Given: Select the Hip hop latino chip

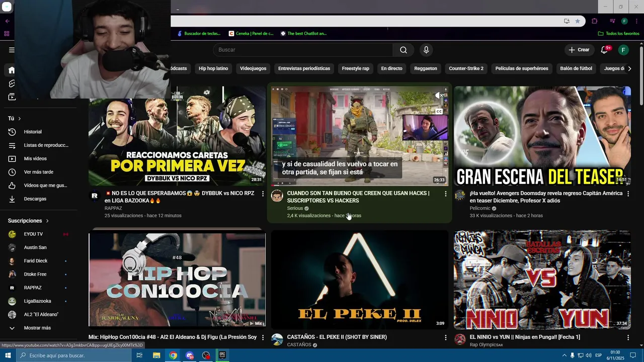Looking at the screenshot, I should 213,68.
